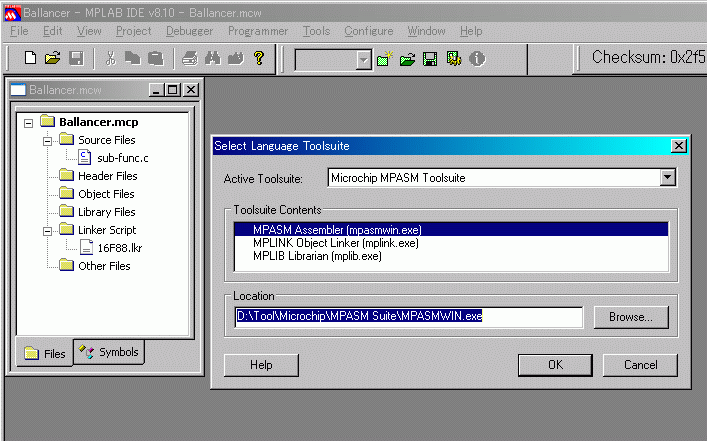Click the Cut scissors icon
Viewport: 707px width, 441px height.
tap(110, 58)
